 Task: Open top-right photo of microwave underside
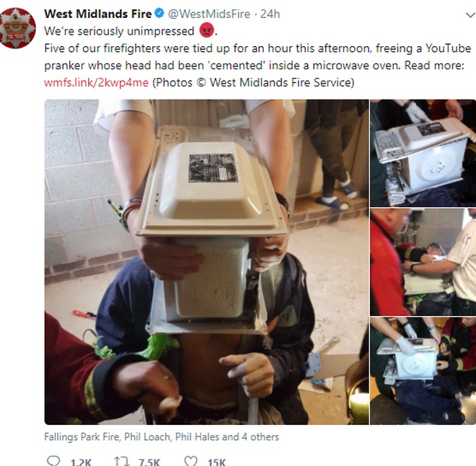coord(423,153)
